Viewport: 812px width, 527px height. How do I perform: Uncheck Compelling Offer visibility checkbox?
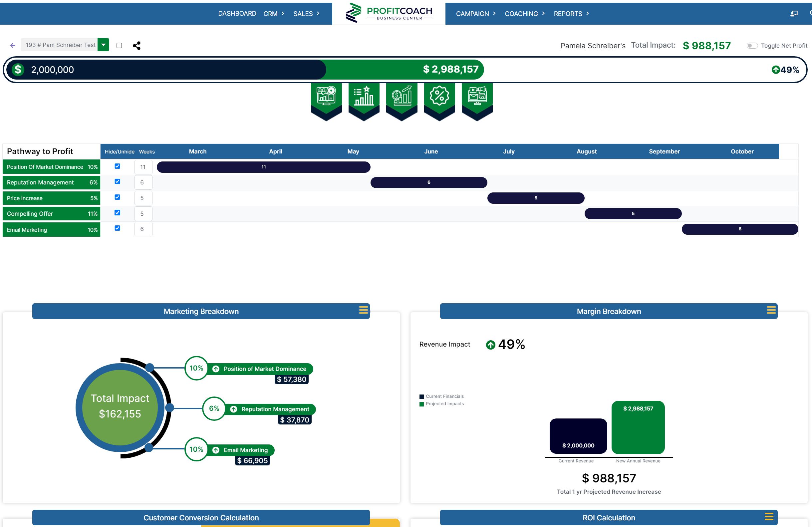click(118, 212)
